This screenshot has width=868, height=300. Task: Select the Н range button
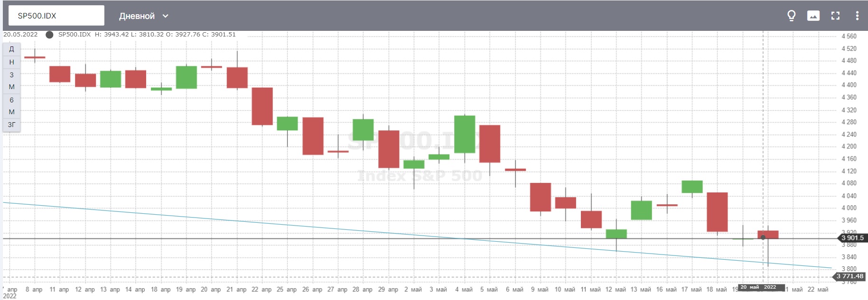(11, 62)
